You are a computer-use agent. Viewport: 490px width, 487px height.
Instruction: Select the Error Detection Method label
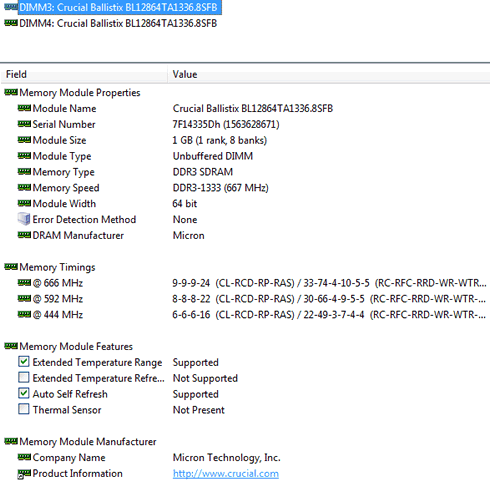pyautogui.click(x=84, y=219)
